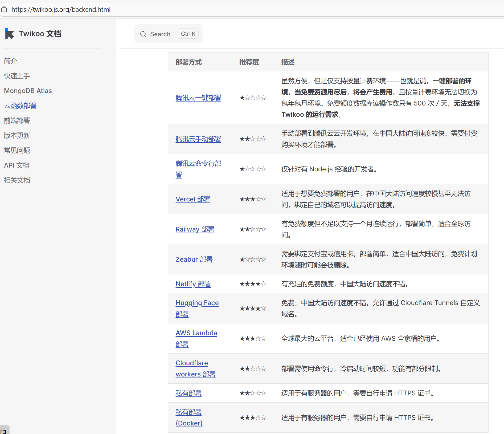Screen dimensions: 504x434
Task: Click the star rating for Netlify 部署
Action: point(253,284)
